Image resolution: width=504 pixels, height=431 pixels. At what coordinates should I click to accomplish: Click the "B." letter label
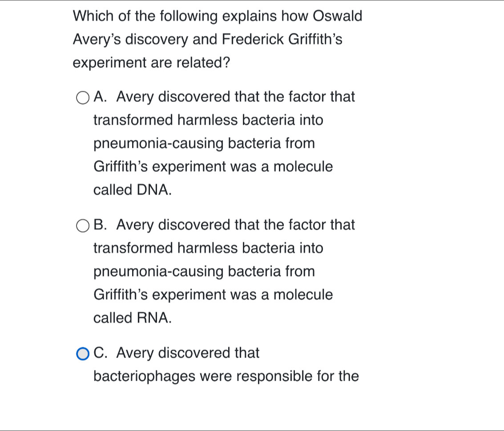(101, 225)
